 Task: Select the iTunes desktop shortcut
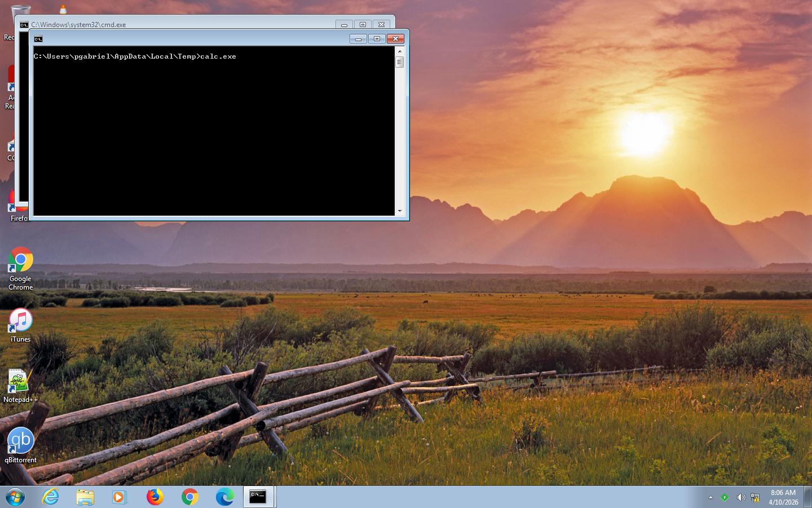tap(20, 325)
